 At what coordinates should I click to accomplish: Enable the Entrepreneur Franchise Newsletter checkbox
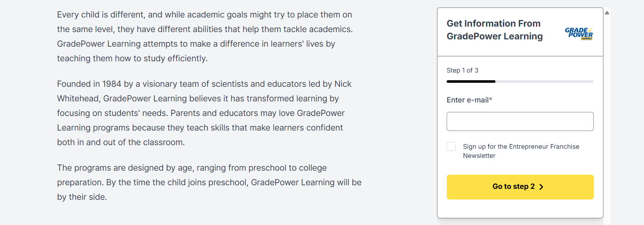(451, 147)
